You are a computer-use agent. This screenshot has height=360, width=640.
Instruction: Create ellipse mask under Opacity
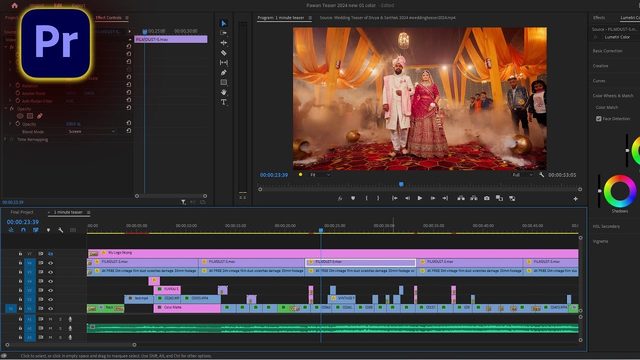[x=20, y=116]
